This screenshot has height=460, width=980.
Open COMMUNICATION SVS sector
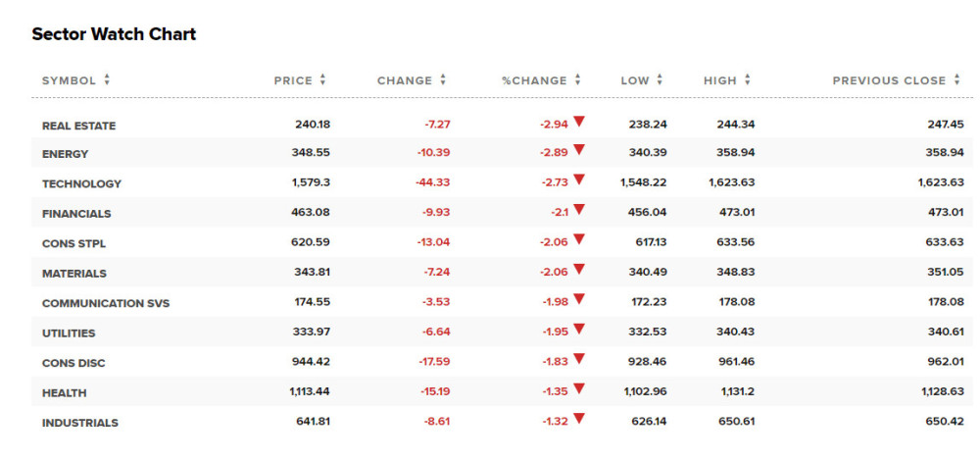106,303
